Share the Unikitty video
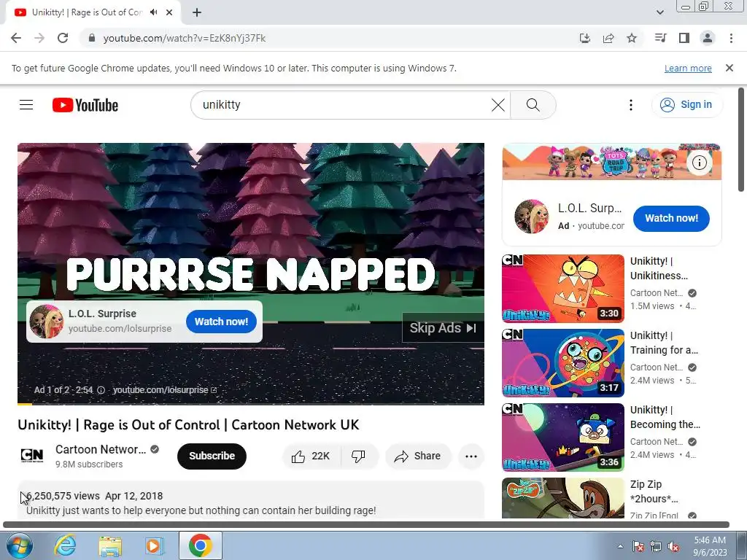The width and height of the screenshot is (747, 560). pyautogui.click(x=417, y=456)
